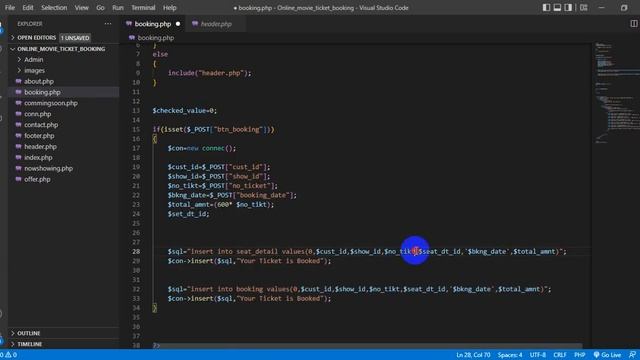Switch to the booking.php editor tab
The image size is (640, 360).
tap(153, 24)
